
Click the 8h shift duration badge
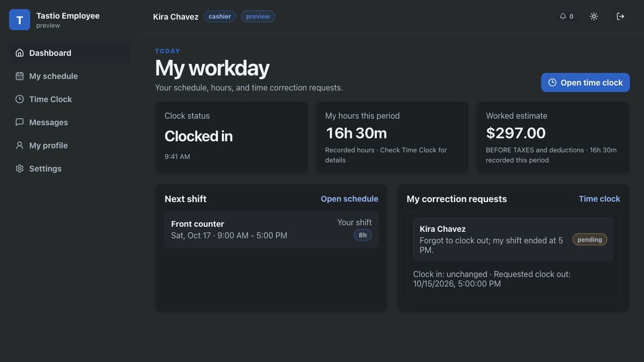(x=363, y=235)
